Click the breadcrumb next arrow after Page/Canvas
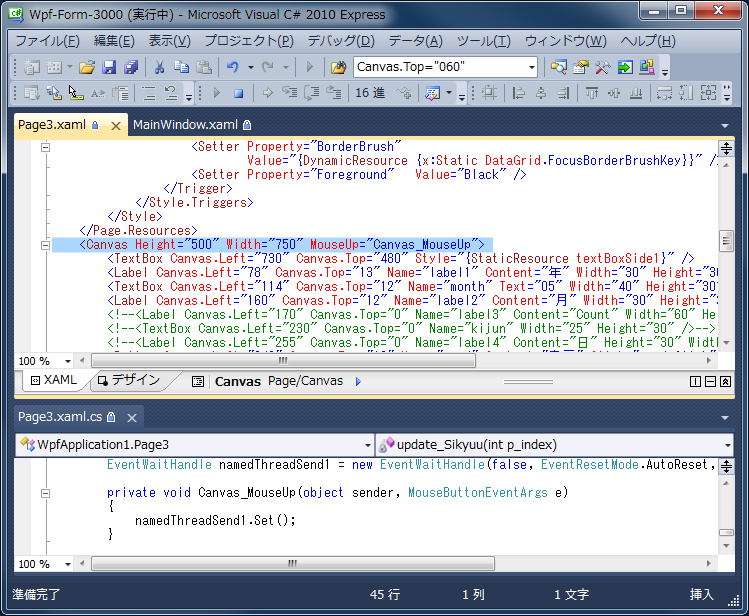 pyautogui.click(x=358, y=382)
